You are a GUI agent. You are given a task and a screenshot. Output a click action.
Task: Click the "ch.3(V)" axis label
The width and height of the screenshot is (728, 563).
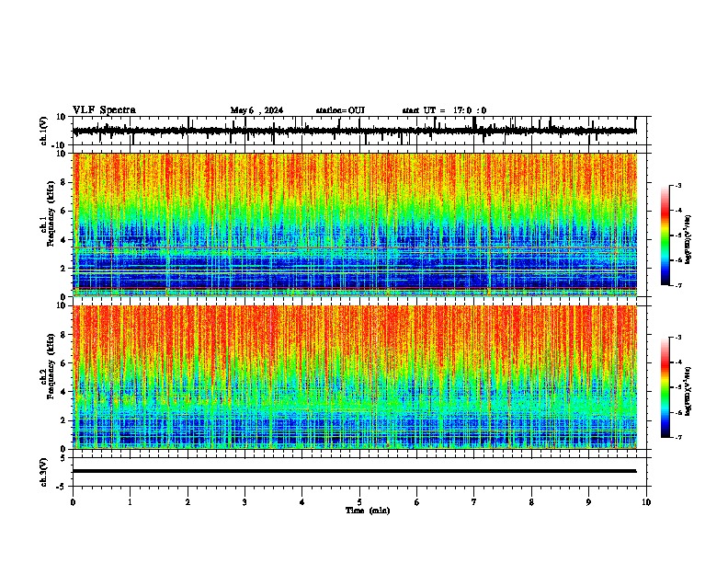[44, 472]
